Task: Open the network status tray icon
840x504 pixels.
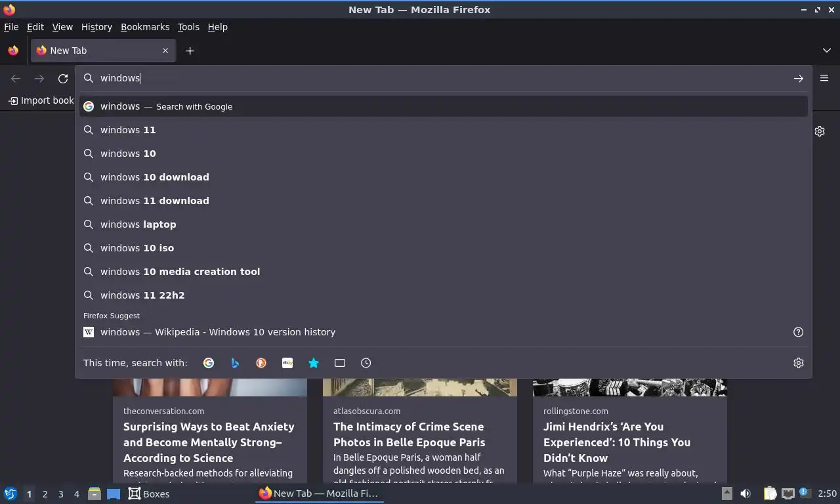Action: click(788, 493)
